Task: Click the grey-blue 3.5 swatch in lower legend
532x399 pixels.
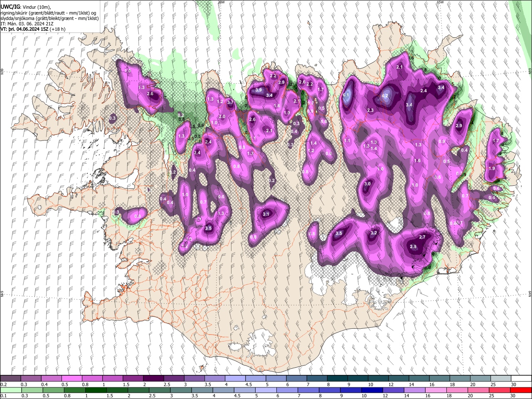Action: [x=201, y=390]
